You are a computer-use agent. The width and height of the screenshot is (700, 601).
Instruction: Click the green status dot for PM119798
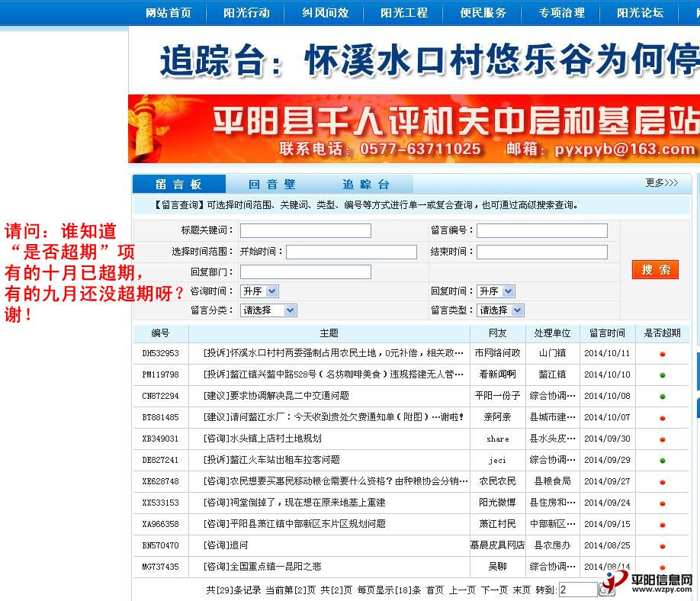[663, 375]
